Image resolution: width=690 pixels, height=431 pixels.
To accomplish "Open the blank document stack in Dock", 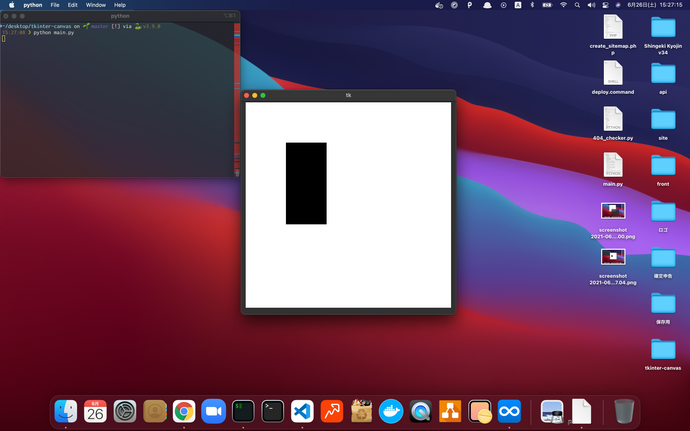I will pyautogui.click(x=581, y=411).
